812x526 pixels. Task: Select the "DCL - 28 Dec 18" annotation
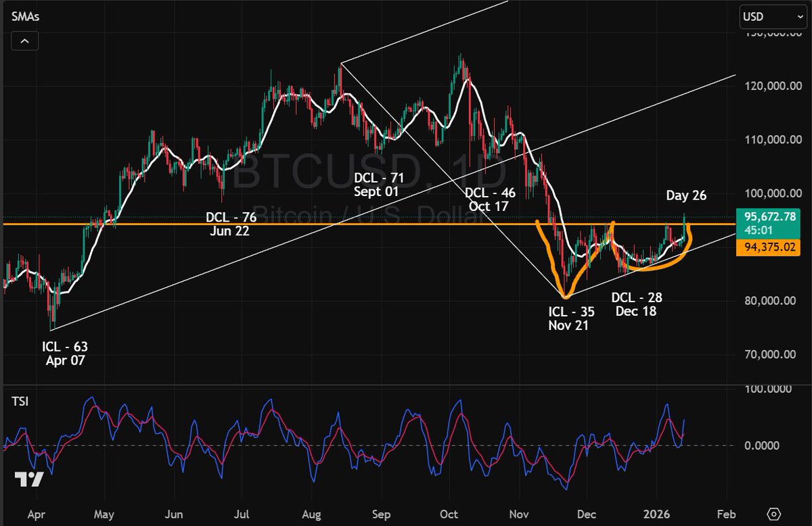pyautogui.click(x=637, y=304)
